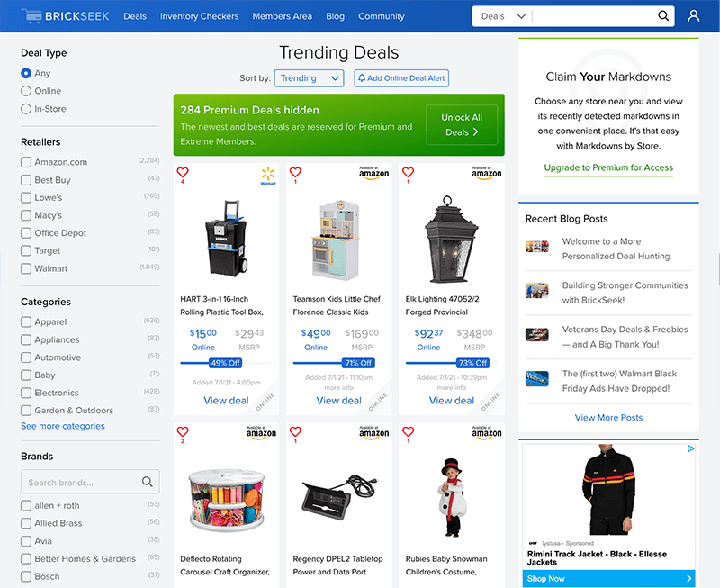Click Amazon logo on Regency DPEL2 card
The image size is (720, 588).
[373, 433]
